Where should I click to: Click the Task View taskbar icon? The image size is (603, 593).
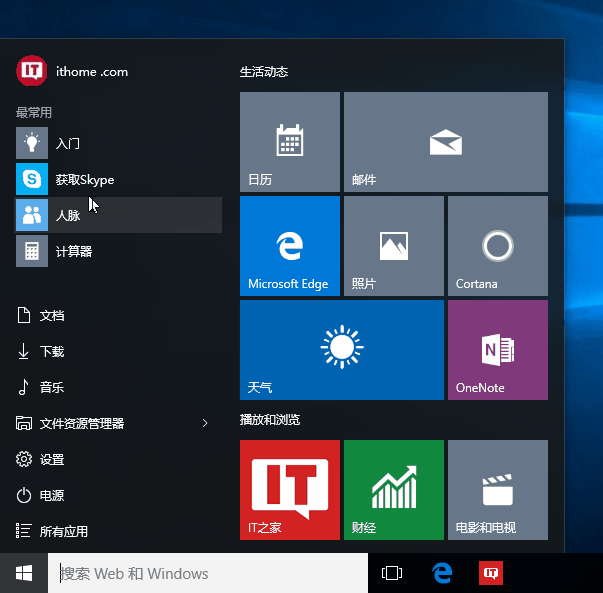[x=392, y=573]
